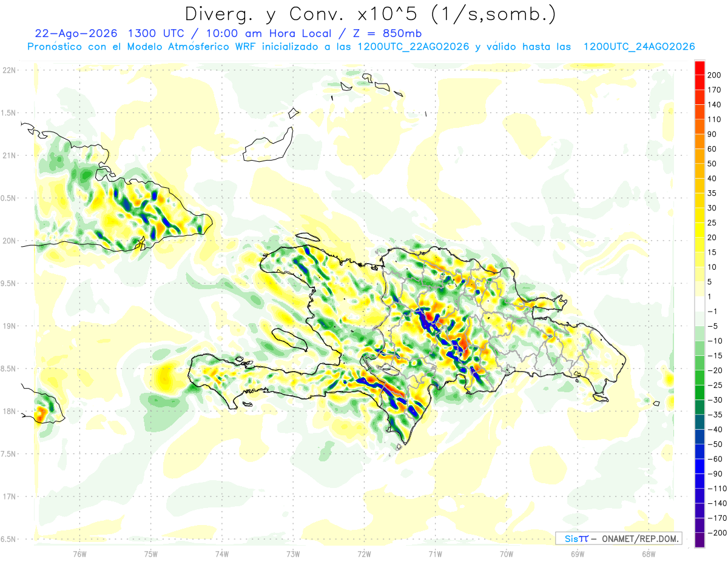
Task: Pick the blue swatch between -60 and -90
Action: point(699,466)
